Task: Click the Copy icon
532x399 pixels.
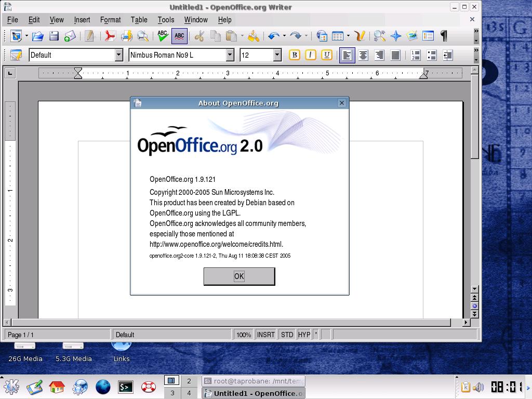Action: 215,36
